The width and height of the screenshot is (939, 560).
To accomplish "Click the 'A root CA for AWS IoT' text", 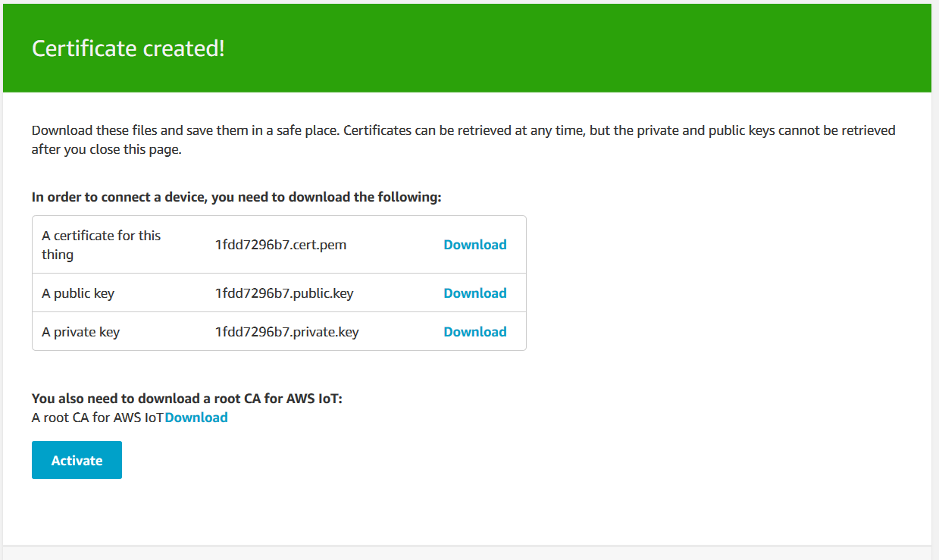I will pyautogui.click(x=98, y=418).
